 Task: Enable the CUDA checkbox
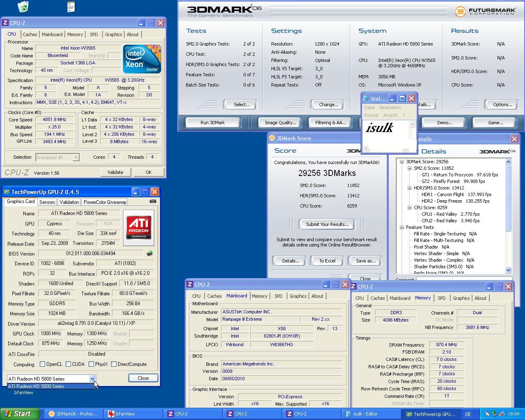click(68, 364)
